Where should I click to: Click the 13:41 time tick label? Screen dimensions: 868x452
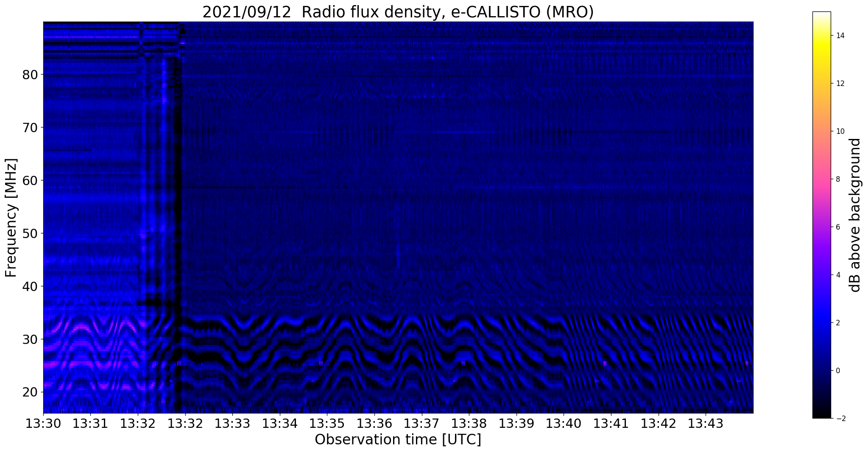[611, 423]
